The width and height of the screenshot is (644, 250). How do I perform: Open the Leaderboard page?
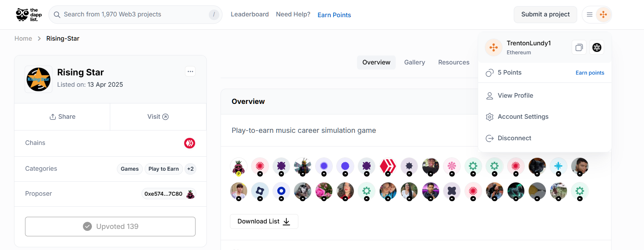250,14
